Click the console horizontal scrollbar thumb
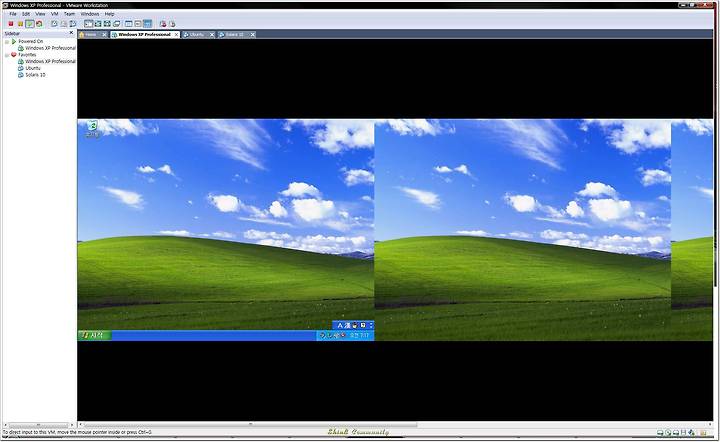Viewport: 720px width, 442px height. (250, 425)
